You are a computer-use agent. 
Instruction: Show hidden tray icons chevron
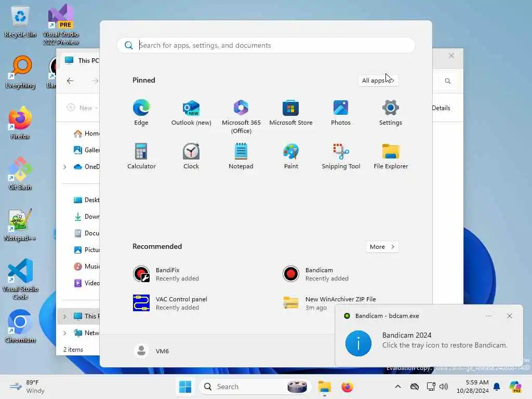(x=397, y=387)
